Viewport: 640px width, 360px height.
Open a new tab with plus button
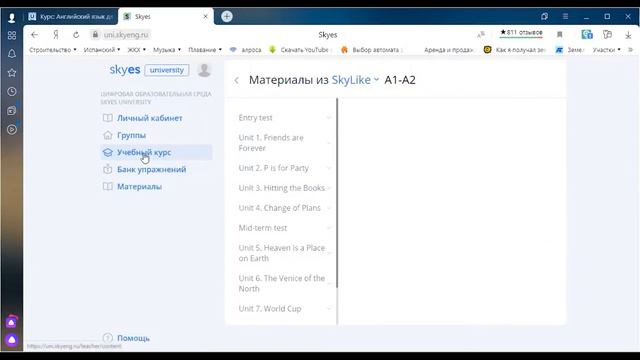pos(227,16)
